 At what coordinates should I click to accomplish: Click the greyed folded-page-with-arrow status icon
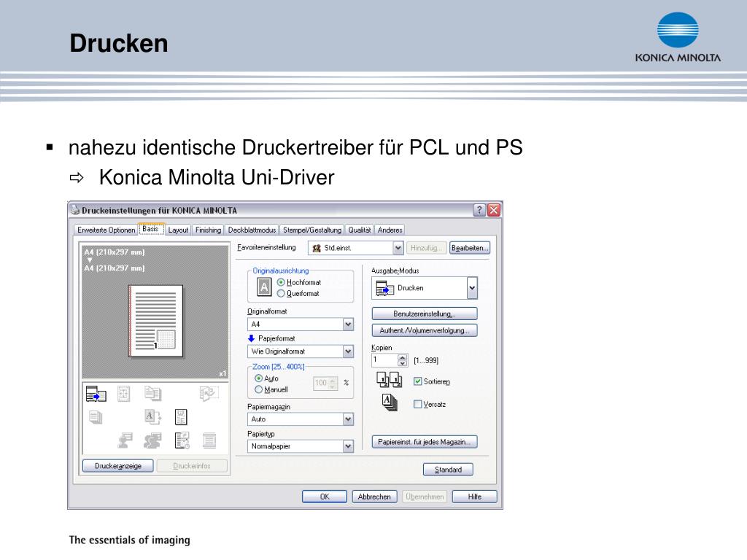point(209,393)
